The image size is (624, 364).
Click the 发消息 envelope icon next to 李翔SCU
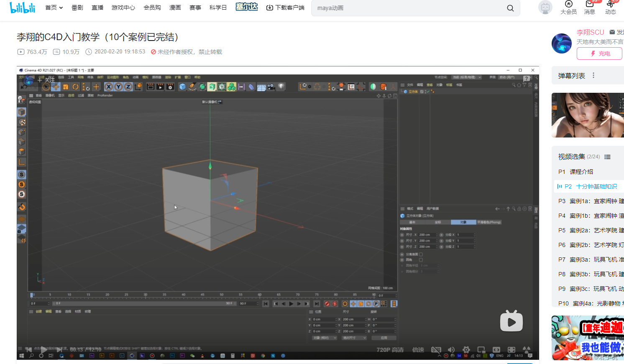click(612, 32)
